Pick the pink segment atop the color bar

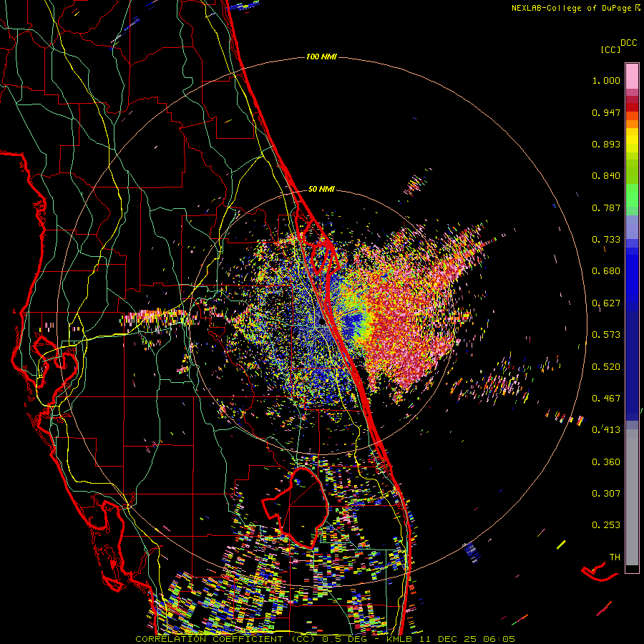(632, 76)
